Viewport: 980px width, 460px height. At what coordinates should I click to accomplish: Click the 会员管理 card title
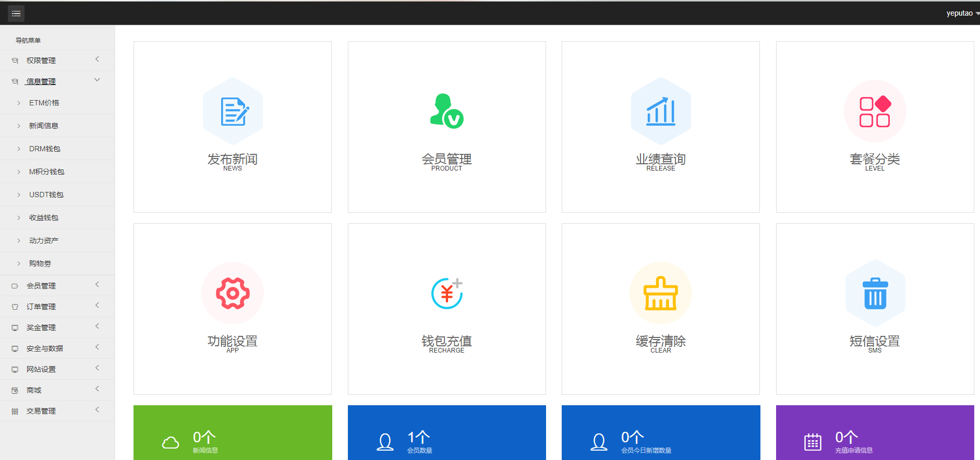[446, 159]
